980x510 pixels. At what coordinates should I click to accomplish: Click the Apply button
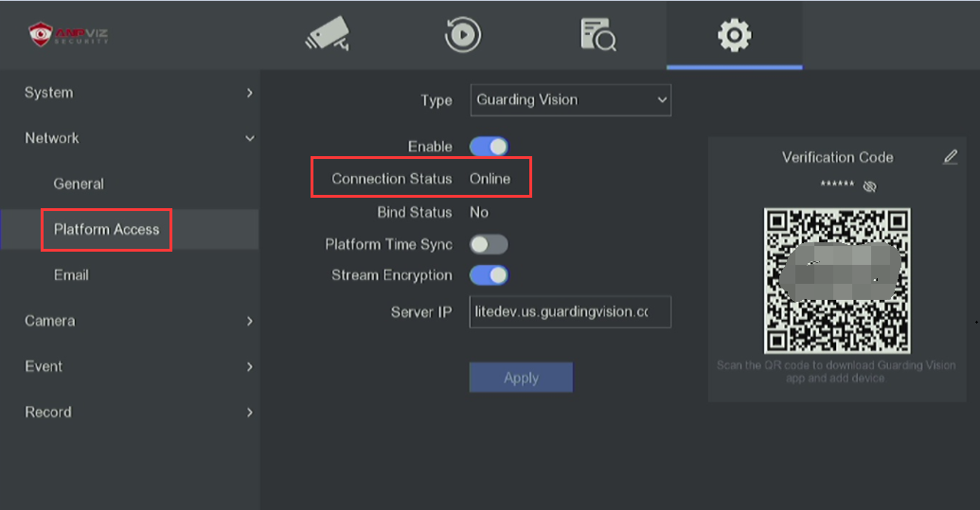521,378
